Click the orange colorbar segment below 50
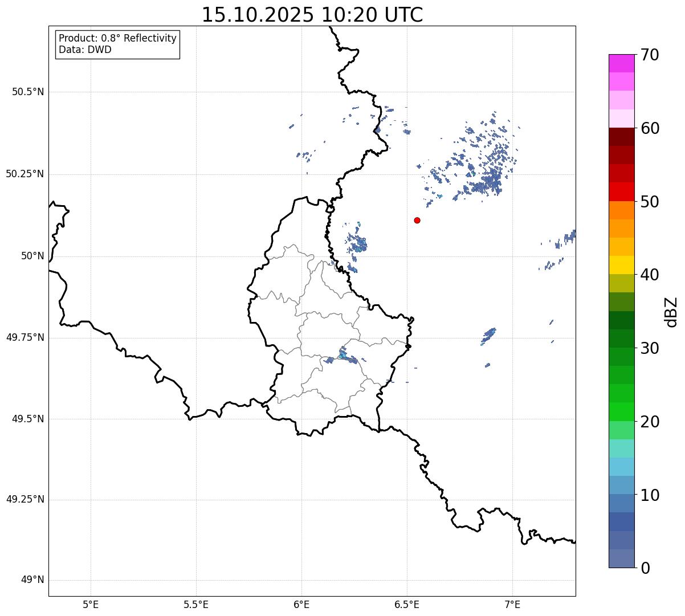This screenshot has width=685, height=616. coord(621,210)
